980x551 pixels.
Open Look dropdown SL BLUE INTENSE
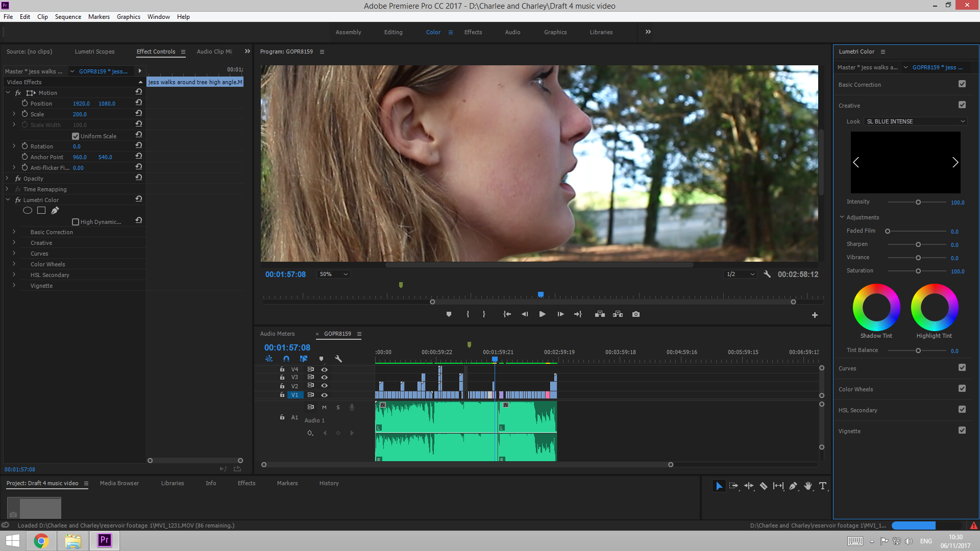tap(916, 121)
